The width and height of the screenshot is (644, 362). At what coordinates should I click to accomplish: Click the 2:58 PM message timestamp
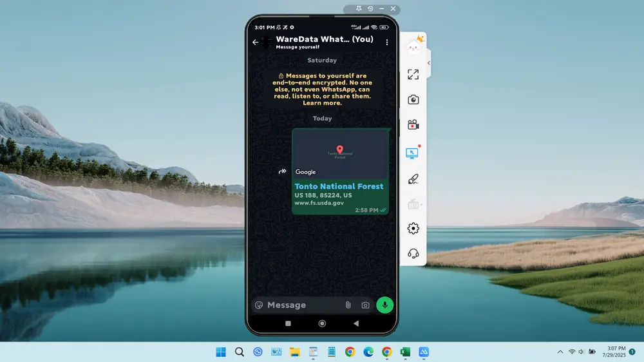[x=366, y=210]
